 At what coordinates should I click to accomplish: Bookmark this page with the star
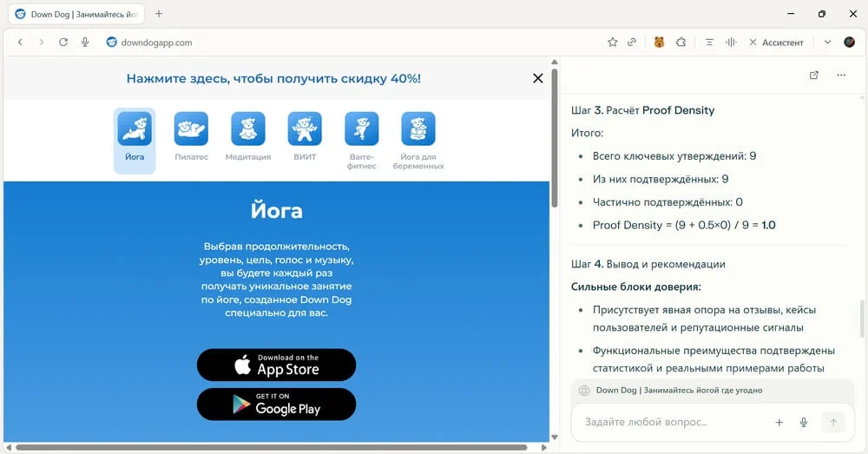[612, 42]
